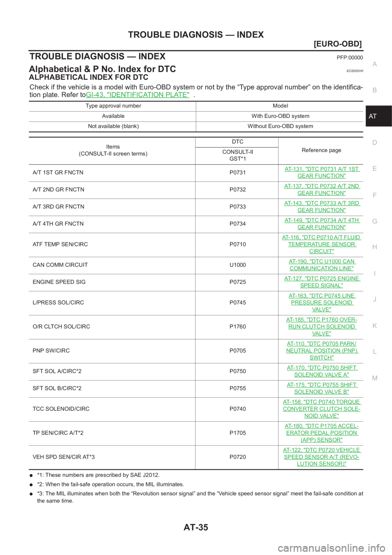Select the G section index tab
392x555 pixels.
click(x=374, y=221)
